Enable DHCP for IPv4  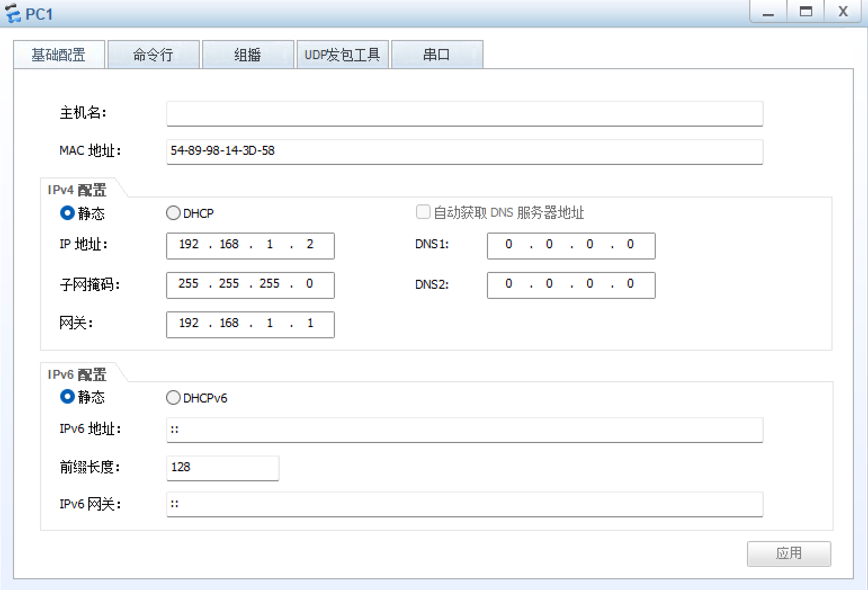(173, 213)
